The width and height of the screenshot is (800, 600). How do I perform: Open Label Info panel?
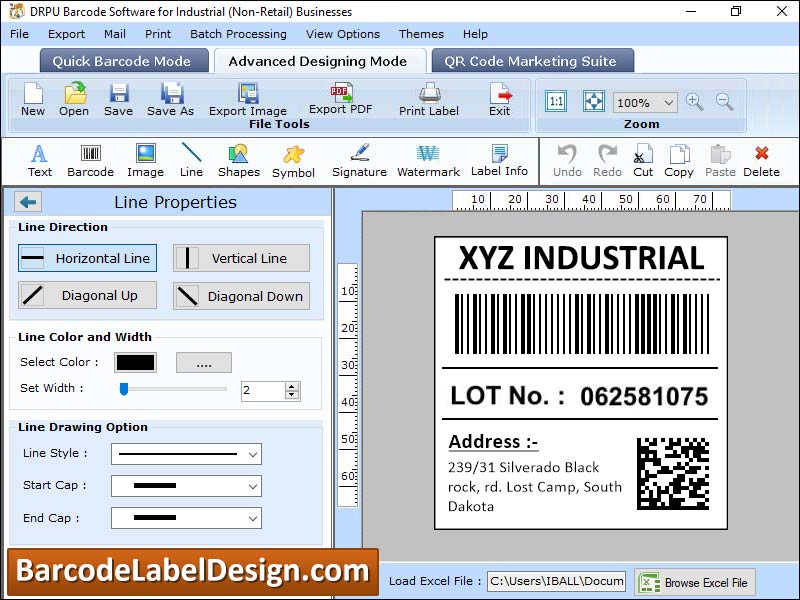(498, 160)
